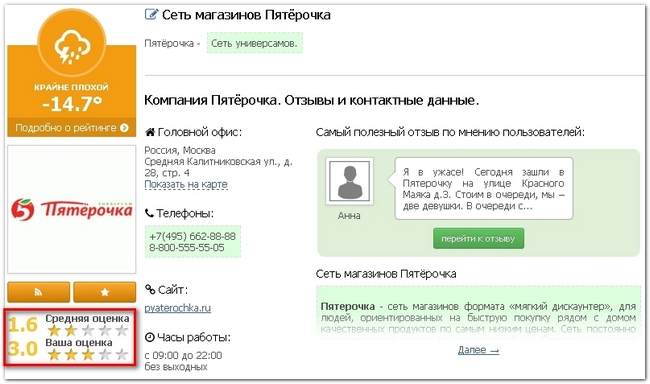Click the heading Компания Пятёрочка. Отзывы
Screen dimensions: 650x384
click(312, 100)
